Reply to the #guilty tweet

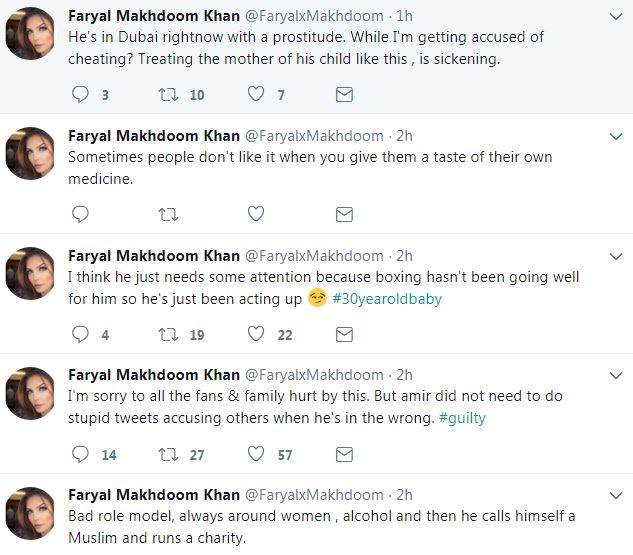(x=82, y=454)
